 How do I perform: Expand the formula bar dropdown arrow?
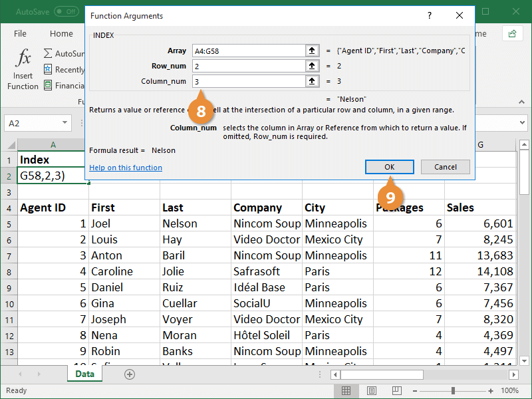(521, 122)
